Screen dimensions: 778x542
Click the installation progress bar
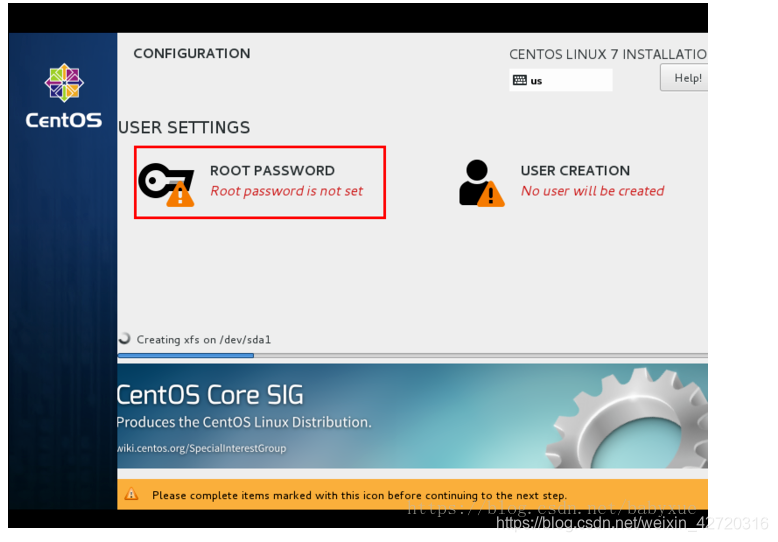412,355
